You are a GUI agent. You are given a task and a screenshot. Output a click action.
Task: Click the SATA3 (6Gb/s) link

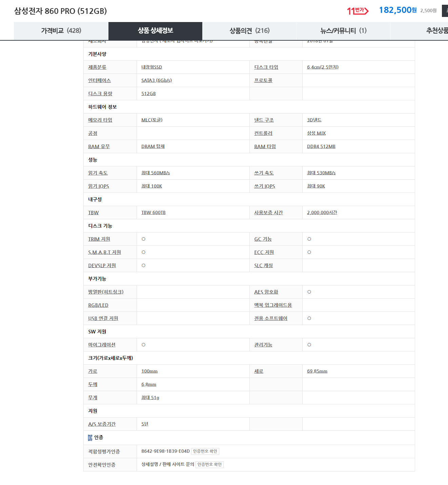[x=157, y=80]
